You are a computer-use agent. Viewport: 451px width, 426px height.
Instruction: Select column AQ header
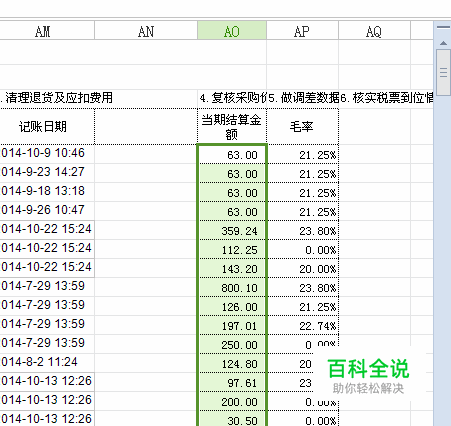click(x=374, y=31)
